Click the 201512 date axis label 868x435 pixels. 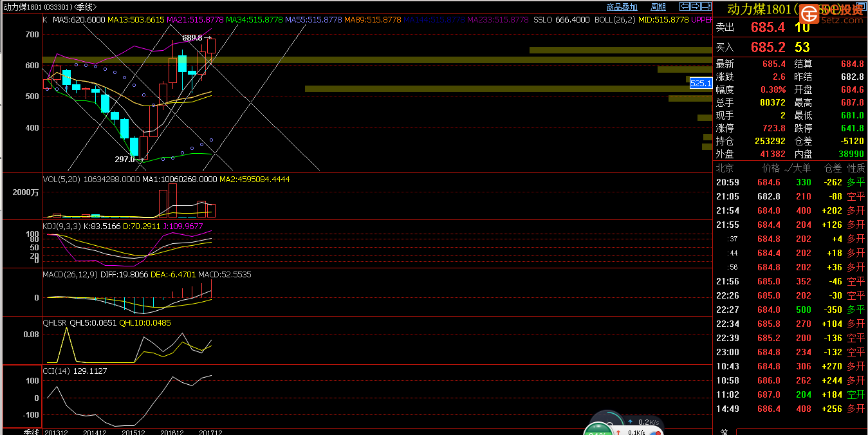click(x=133, y=432)
